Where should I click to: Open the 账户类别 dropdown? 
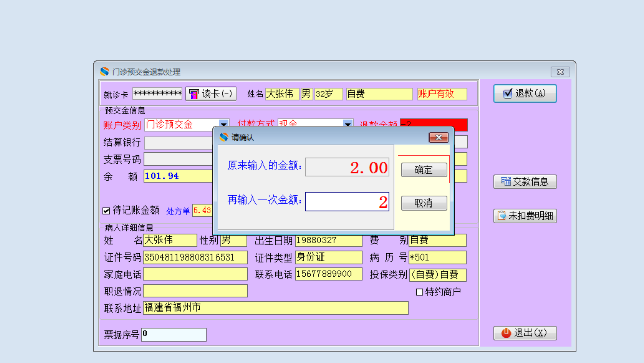click(x=223, y=124)
